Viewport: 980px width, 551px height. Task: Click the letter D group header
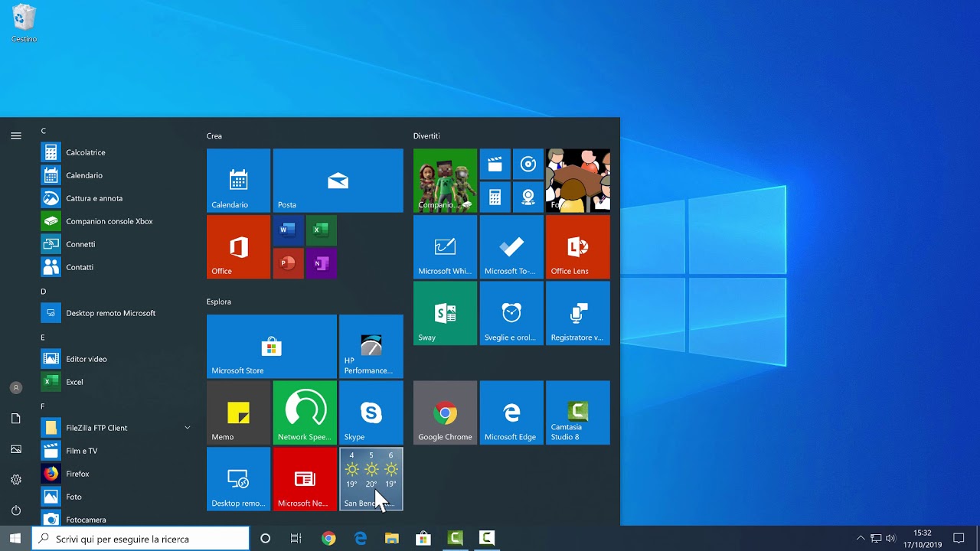tap(44, 292)
